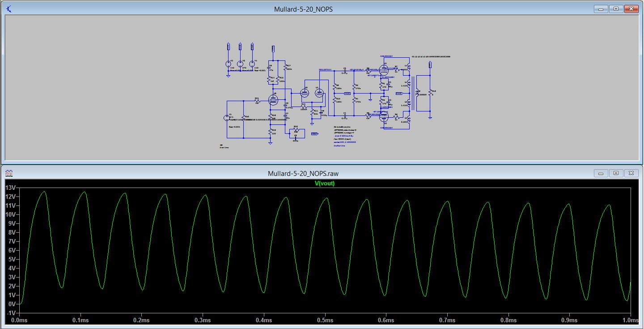Select load resistor R18 on transformer secondary
644x329 pixels.
[x=430, y=93]
